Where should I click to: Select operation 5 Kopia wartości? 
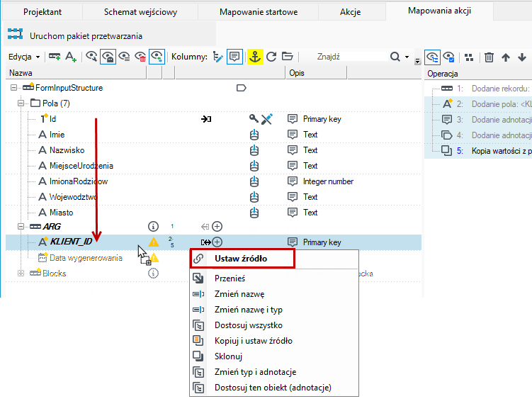pos(478,151)
